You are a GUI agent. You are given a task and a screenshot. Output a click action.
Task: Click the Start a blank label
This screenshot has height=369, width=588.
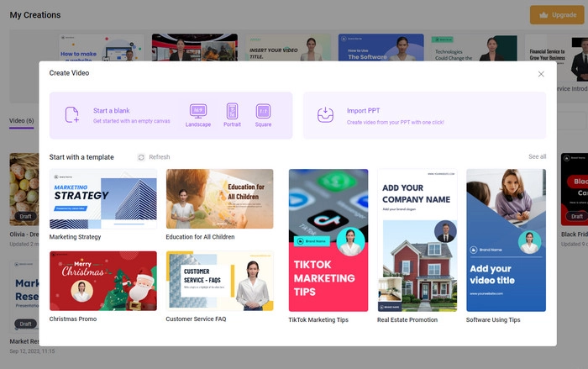113,111
